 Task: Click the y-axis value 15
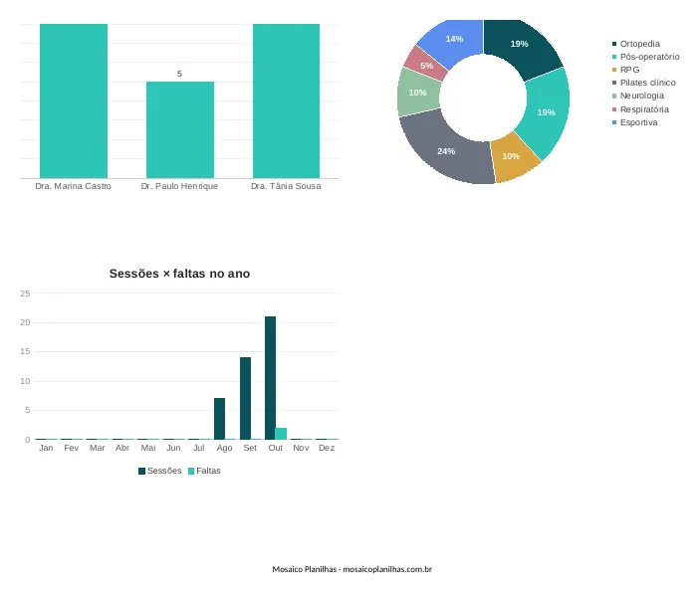pyautogui.click(x=25, y=351)
